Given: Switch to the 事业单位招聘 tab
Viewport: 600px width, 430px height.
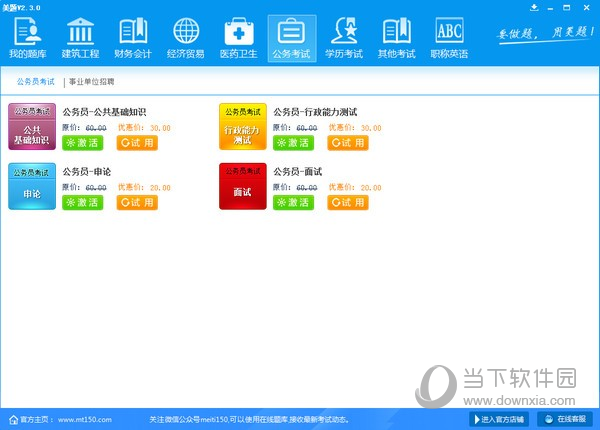Looking at the screenshot, I should tap(92, 81).
